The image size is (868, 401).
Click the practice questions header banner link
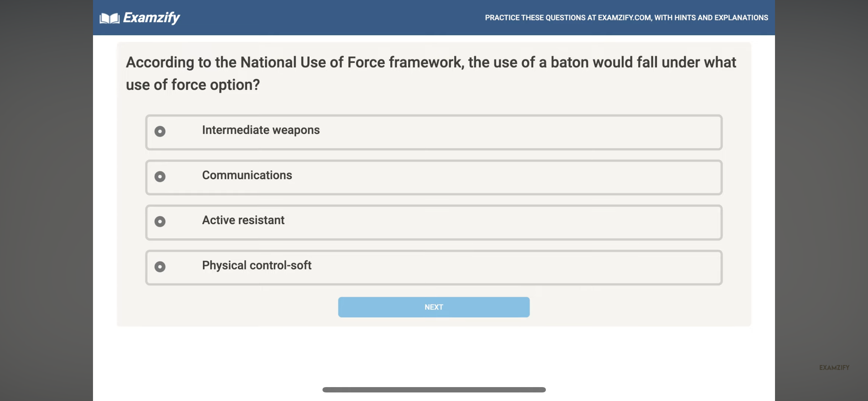point(626,17)
